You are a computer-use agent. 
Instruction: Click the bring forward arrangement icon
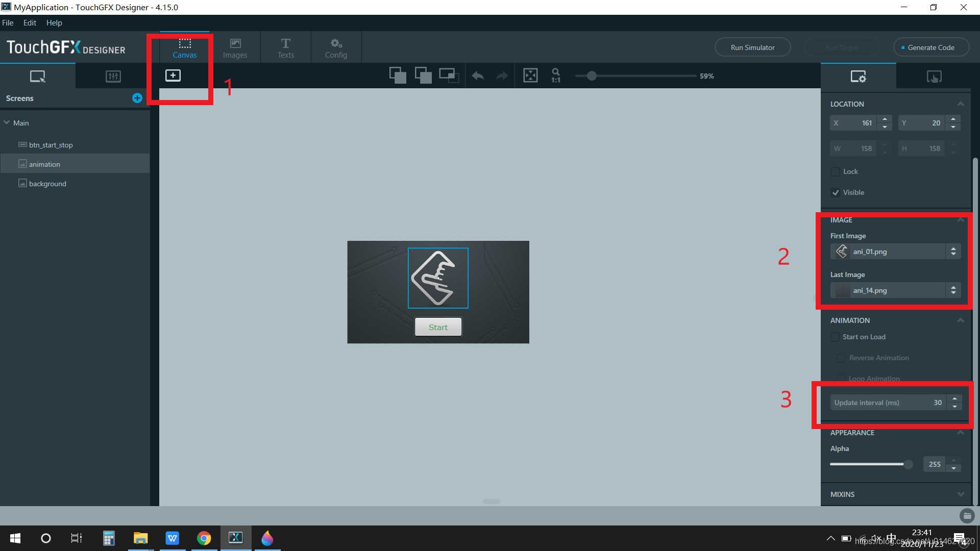pos(398,76)
